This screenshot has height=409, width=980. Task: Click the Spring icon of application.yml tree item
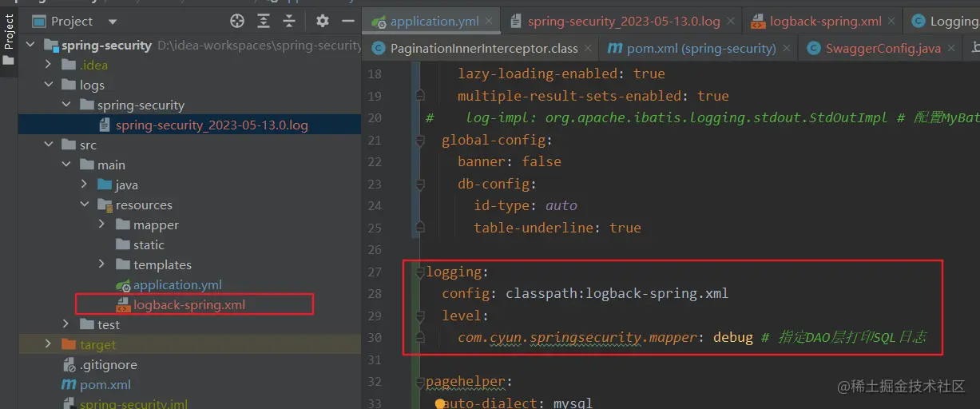[x=123, y=285]
